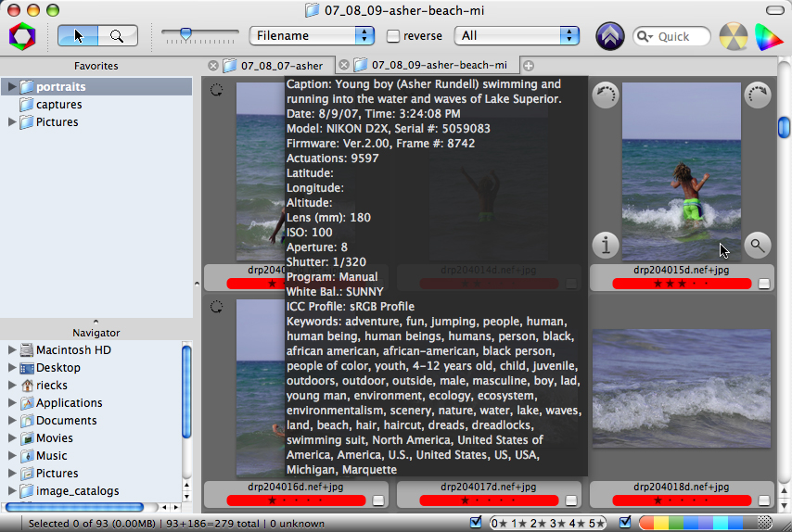Screen dimensions: 792x532
Task: Filter by 1 star rating
Action: click(x=517, y=523)
